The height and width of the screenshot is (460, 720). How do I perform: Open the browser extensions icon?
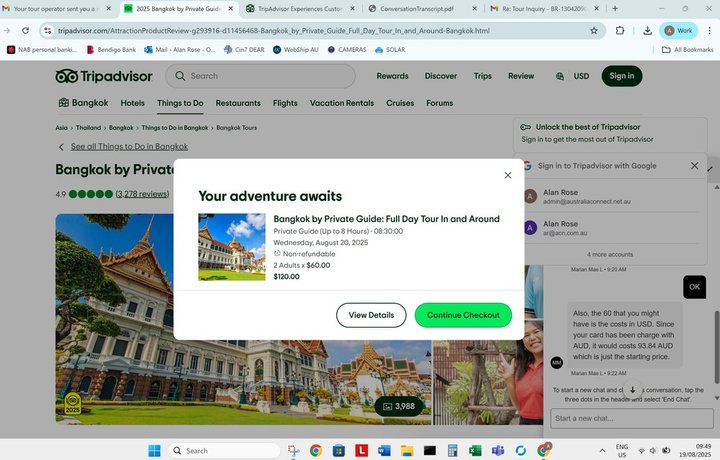620,31
